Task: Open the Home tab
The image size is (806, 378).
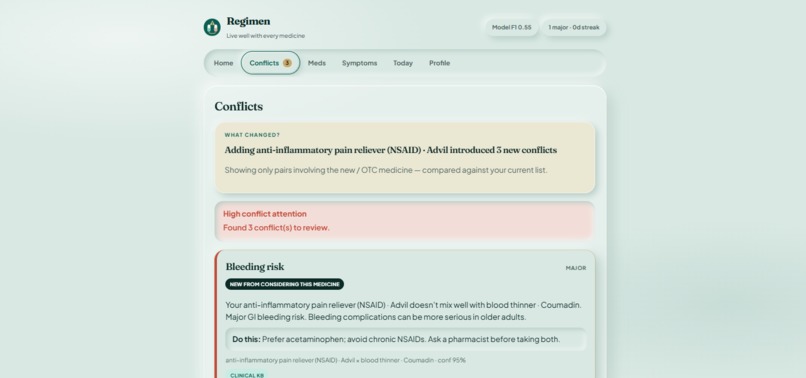Action: click(x=223, y=63)
